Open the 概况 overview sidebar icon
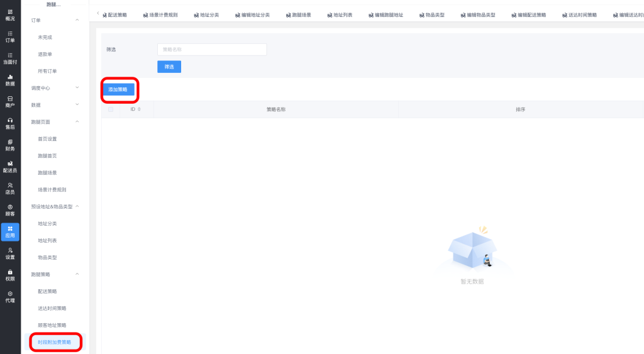 [x=10, y=15]
